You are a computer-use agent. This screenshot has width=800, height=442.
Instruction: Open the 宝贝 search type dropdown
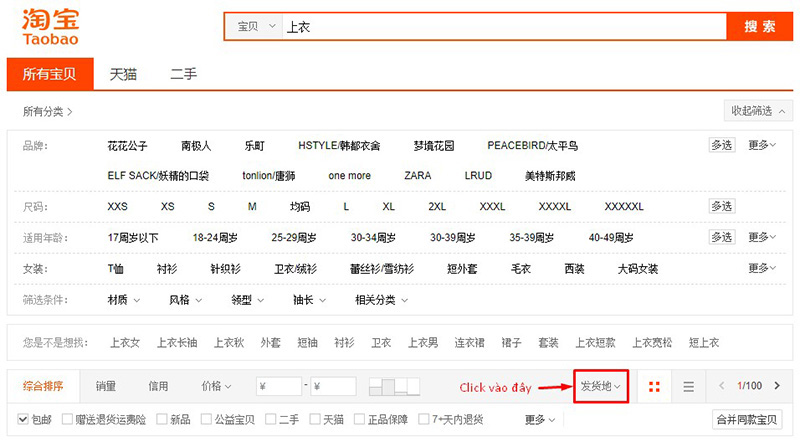(255, 27)
